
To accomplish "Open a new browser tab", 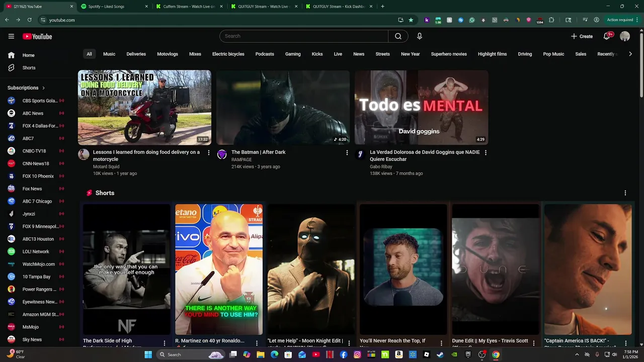I will pos(382,7).
